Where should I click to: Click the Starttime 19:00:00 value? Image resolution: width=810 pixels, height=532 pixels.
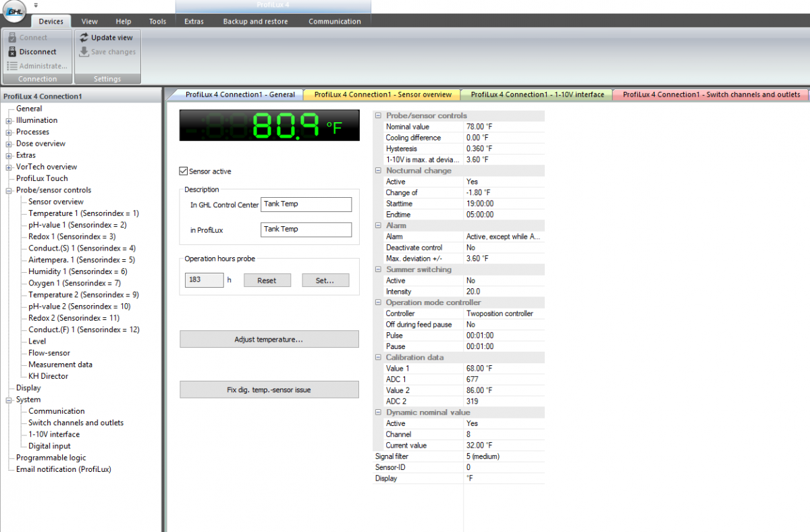504,204
